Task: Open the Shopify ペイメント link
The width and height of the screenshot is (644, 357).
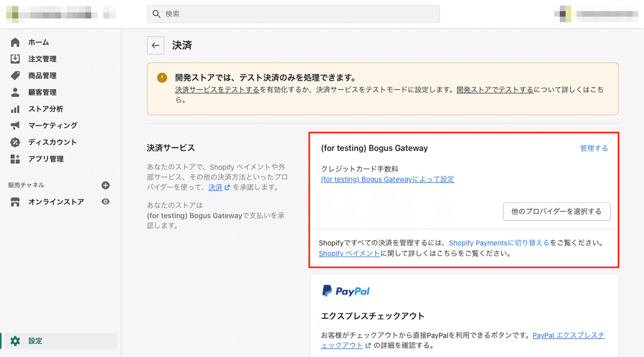Action: coord(349,253)
